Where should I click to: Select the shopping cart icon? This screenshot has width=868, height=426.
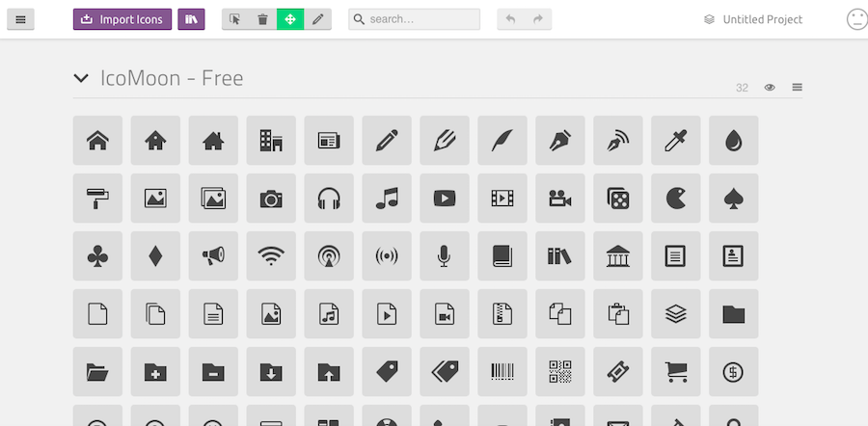[675, 371]
